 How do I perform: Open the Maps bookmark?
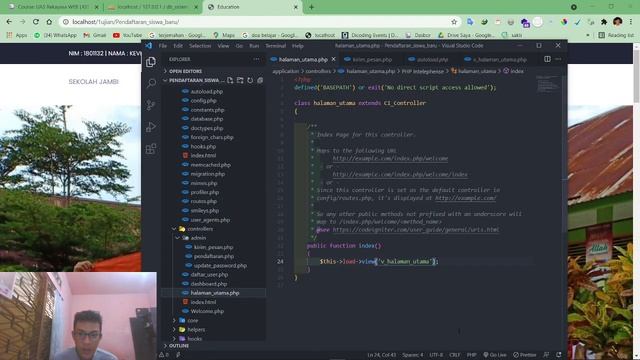pos(225,36)
